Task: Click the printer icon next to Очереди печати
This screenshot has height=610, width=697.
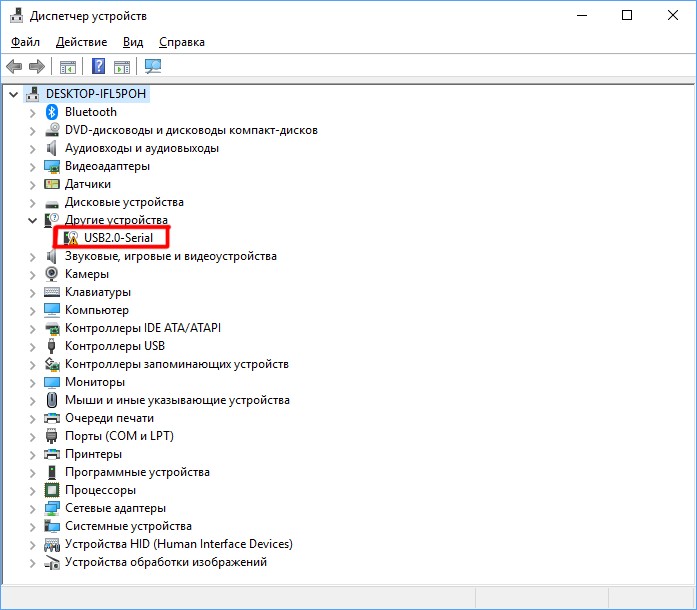Action: coord(52,418)
